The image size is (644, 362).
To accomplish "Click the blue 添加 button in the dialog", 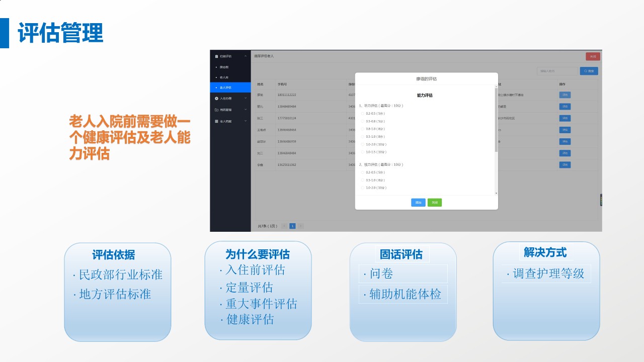I will click(419, 203).
